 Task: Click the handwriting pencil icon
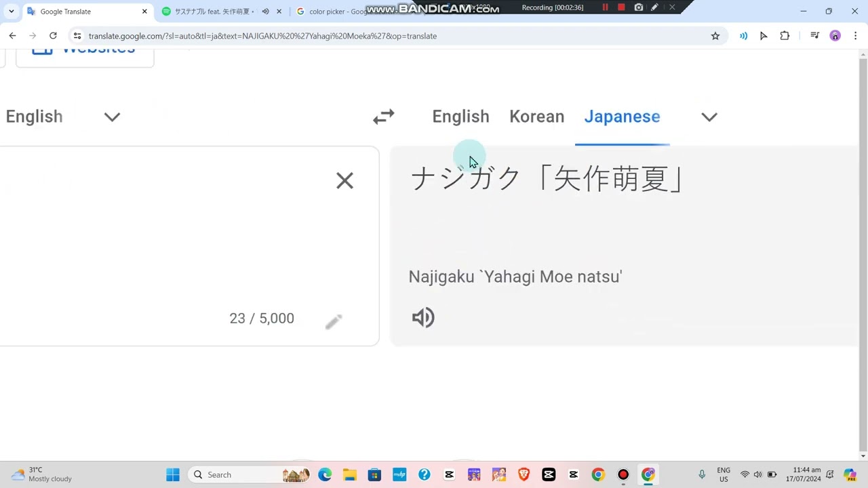coord(334,322)
